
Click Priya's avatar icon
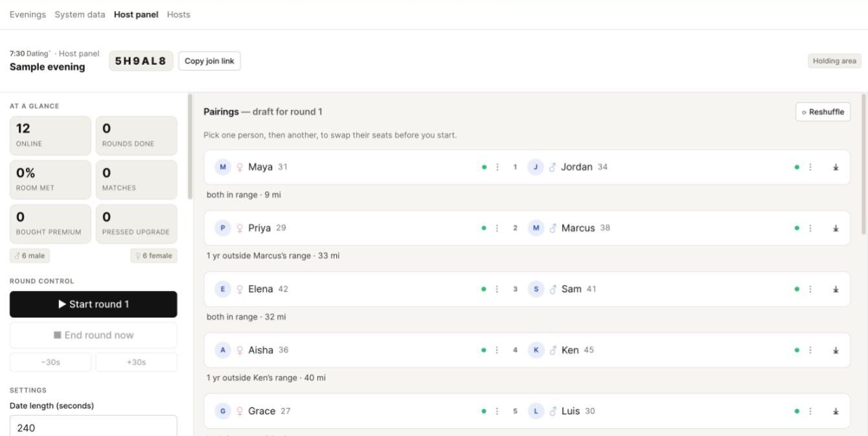coord(223,228)
